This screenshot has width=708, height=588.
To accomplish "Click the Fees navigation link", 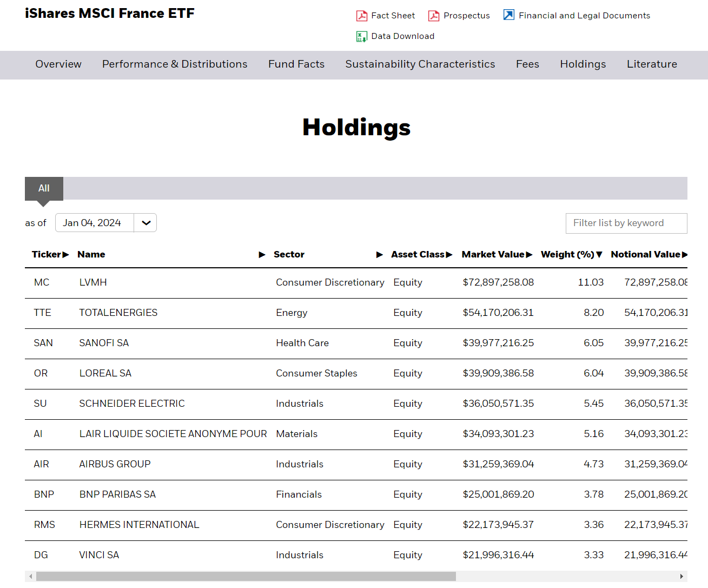I will pos(527,64).
